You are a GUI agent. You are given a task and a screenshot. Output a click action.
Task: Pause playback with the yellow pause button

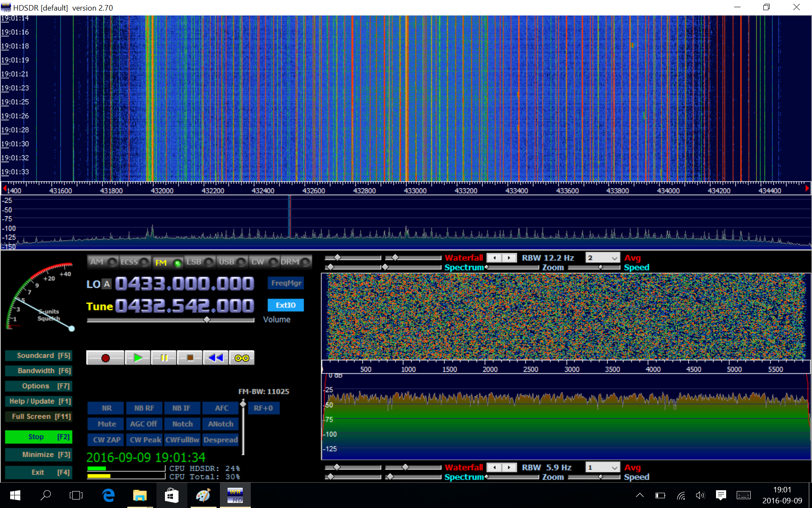pyautogui.click(x=164, y=358)
